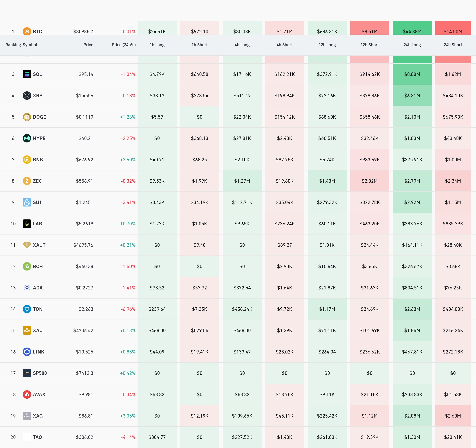The image size is (476, 448).
Task: Click the green BCH coin icon
Action: tap(27, 266)
